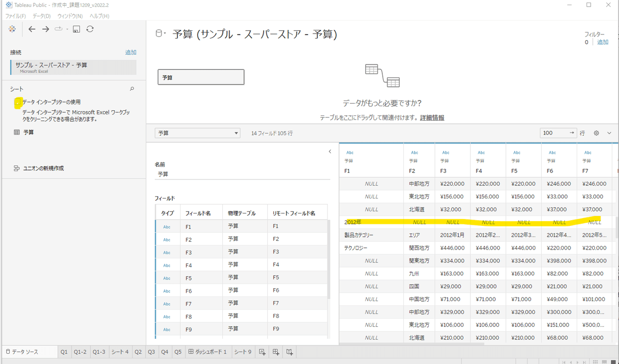The image size is (619, 364).
Task: Switch to the Q1-3 sheet tab
Action: click(x=99, y=352)
